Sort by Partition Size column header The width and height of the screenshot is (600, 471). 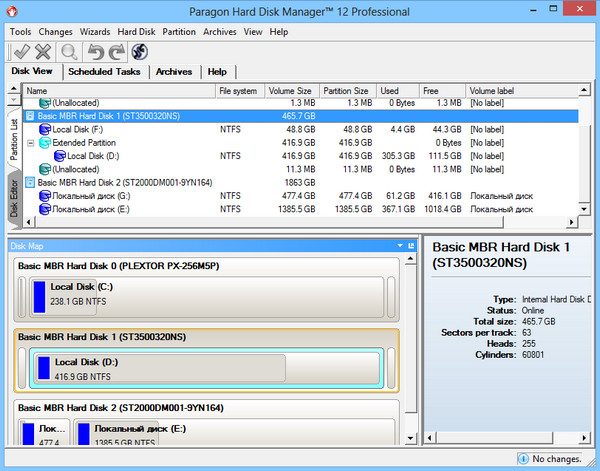(x=347, y=91)
